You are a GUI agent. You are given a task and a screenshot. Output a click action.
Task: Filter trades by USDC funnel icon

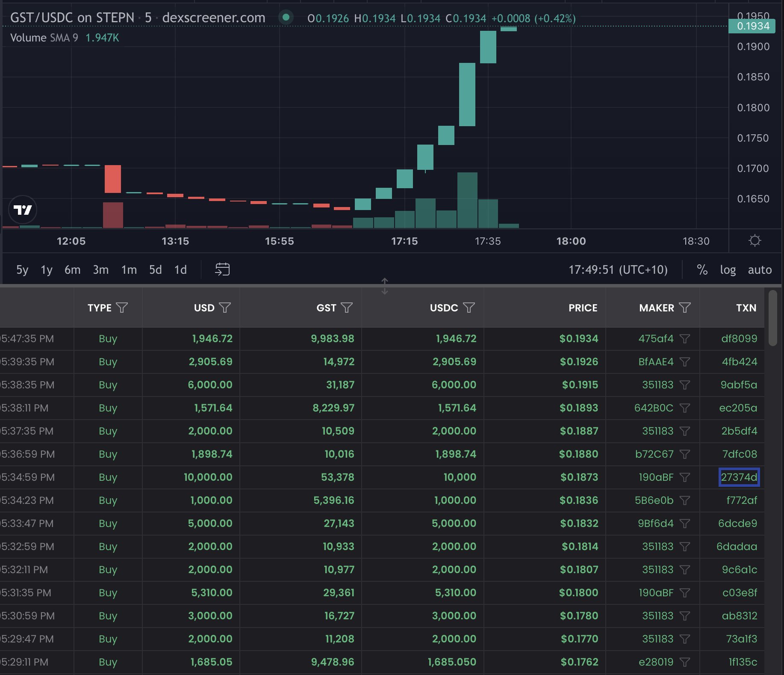(x=469, y=308)
